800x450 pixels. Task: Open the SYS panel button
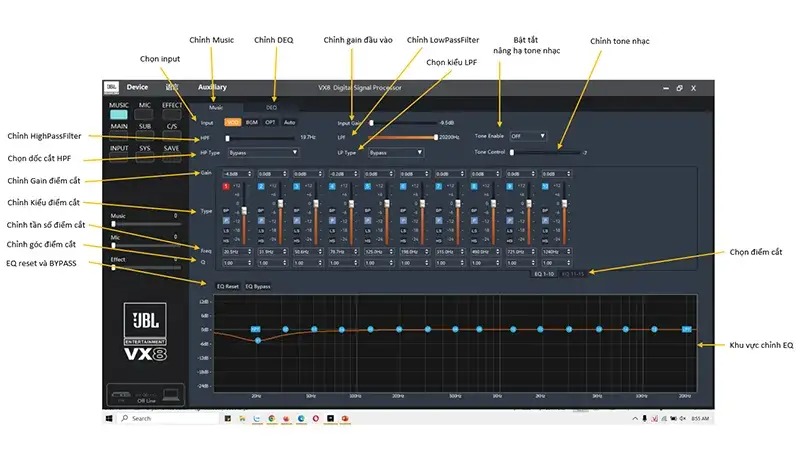pyautogui.click(x=144, y=158)
